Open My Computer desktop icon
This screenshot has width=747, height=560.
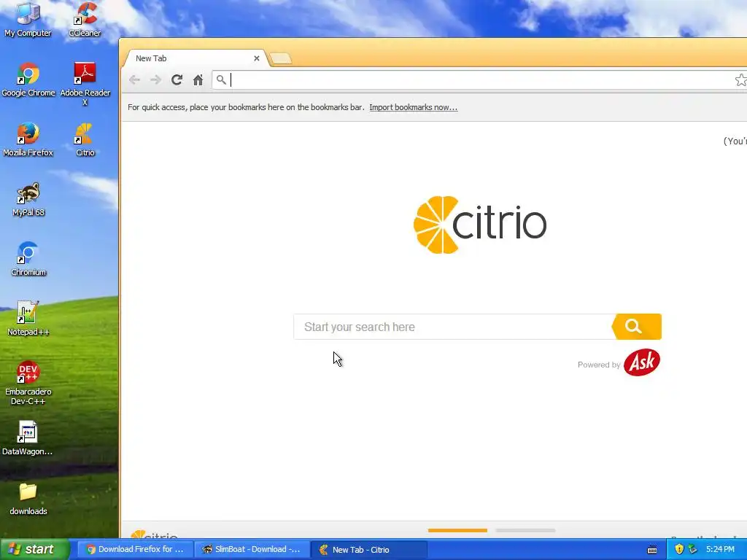(x=28, y=19)
